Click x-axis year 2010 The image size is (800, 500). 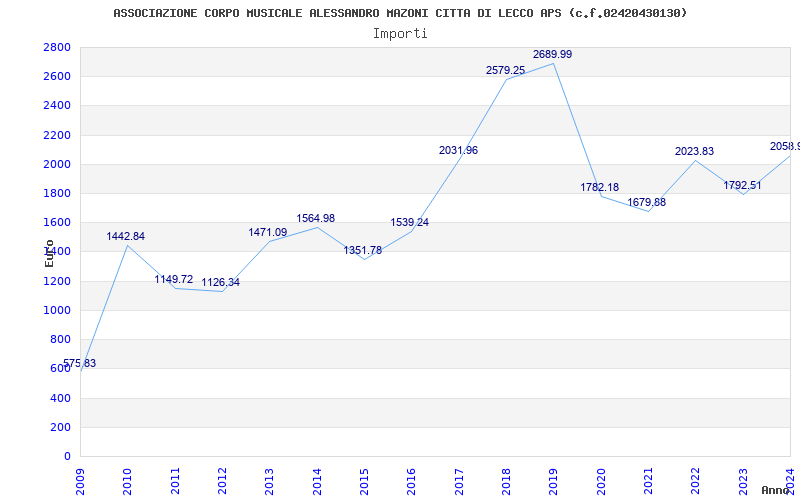click(128, 481)
